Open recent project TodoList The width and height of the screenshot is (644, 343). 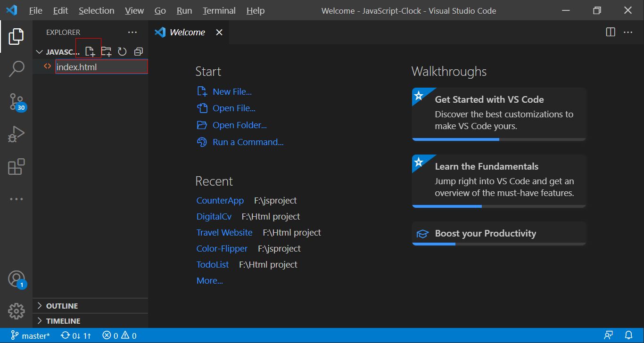tap(213, 265)
